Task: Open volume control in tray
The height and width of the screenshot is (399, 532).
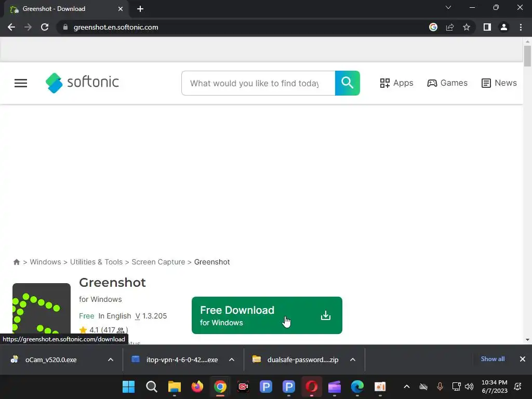Action: [469, 387]
